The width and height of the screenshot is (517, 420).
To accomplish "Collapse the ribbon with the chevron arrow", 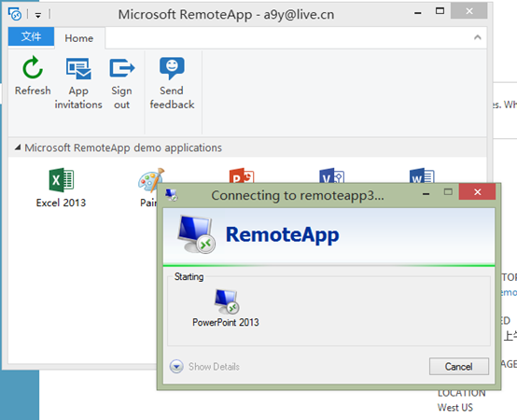I will pyautogui.click(x=477, y=37).
